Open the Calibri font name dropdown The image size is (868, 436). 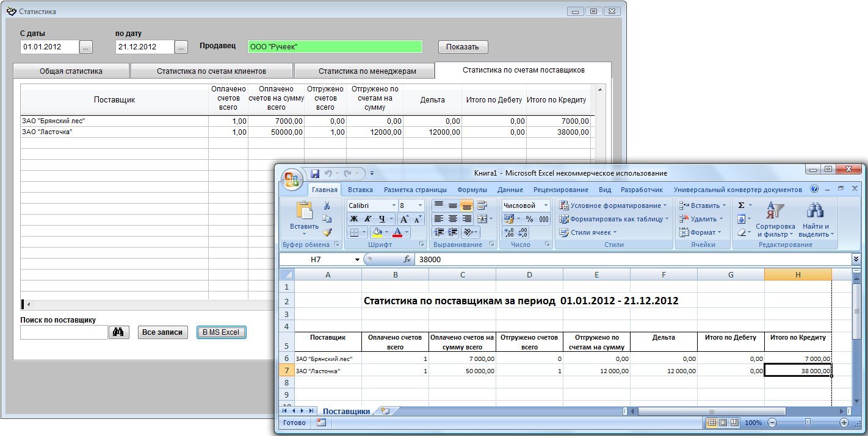[x=394, y=205]
